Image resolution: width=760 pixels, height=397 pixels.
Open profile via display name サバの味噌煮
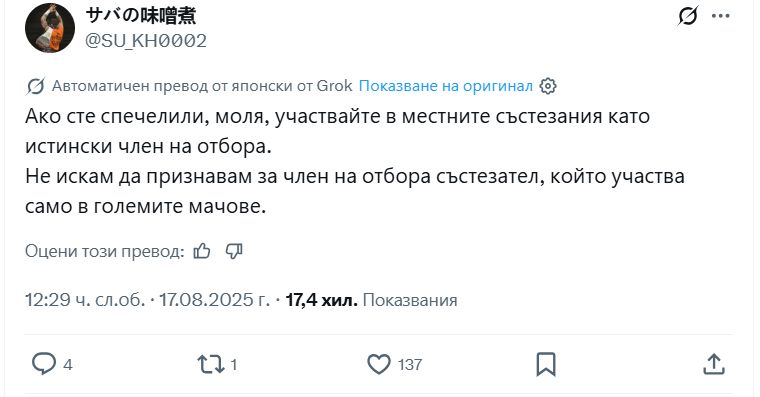141,16
